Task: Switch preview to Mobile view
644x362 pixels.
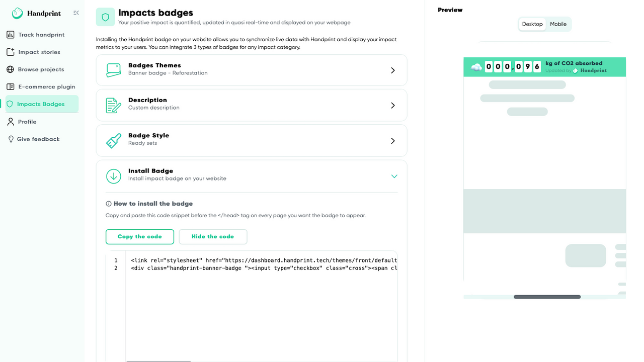Action: pyautogui.click(x=558, y=24)
